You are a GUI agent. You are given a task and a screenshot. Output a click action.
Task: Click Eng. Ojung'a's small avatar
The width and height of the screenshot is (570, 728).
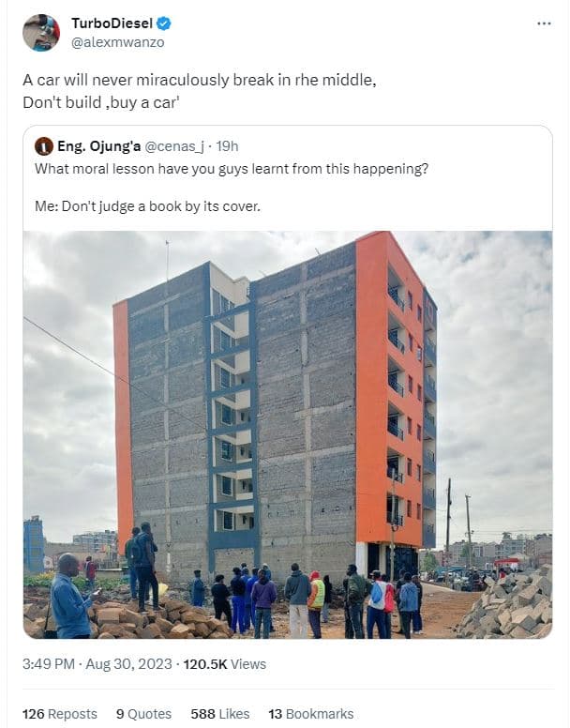pyautogui.click(x=44, y=146)
